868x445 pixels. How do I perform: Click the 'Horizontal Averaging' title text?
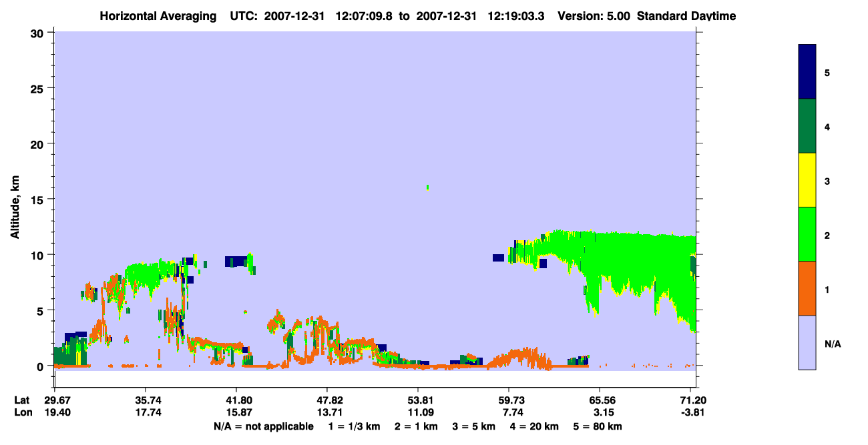[x=160, y=16]
